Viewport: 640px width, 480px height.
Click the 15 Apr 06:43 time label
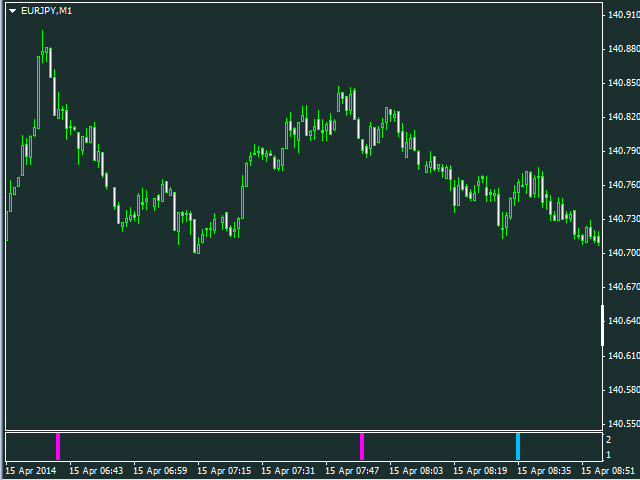tap(96, 471)
